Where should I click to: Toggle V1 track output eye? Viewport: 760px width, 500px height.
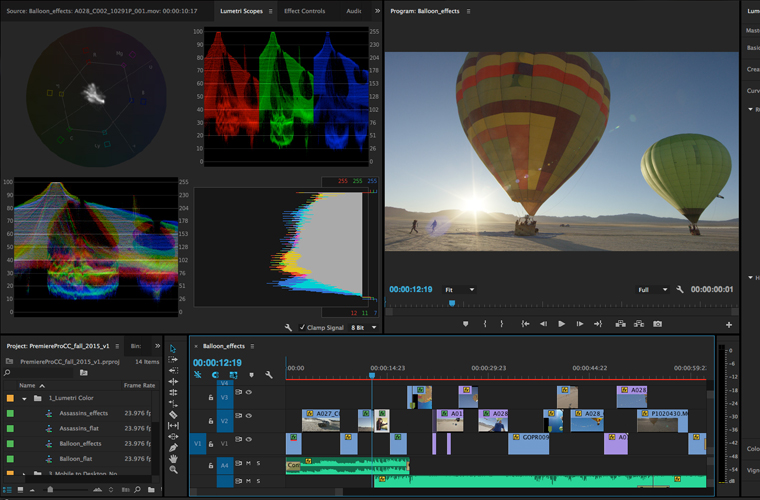tap(249, 439)
